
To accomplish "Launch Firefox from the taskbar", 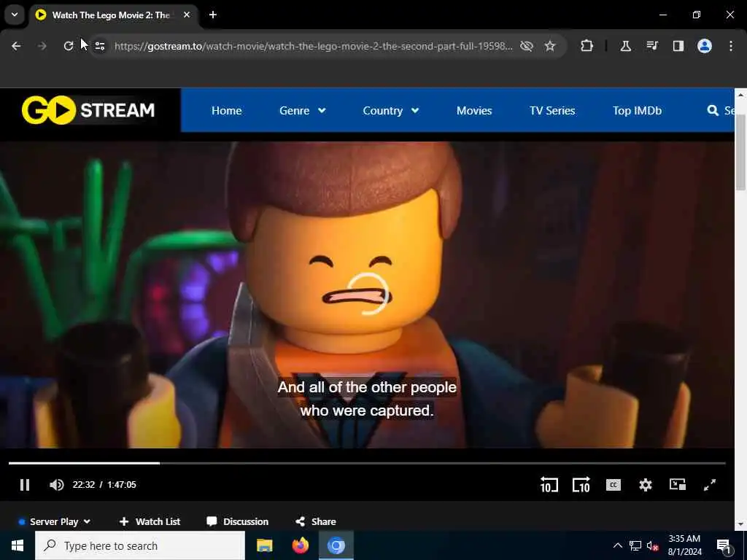I will click(300, 545).
